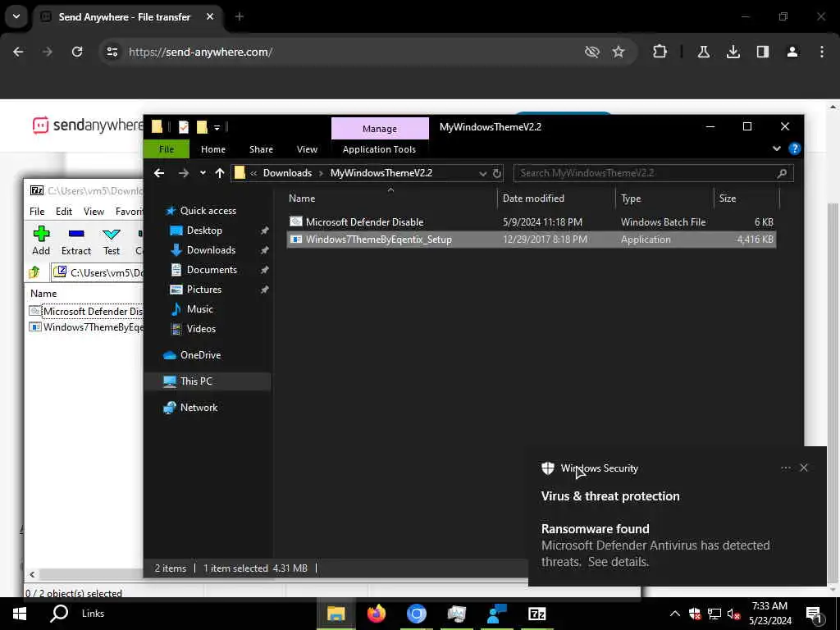
Task: Click the 7-Zip Add button
Action: click(x=41, y=241)
